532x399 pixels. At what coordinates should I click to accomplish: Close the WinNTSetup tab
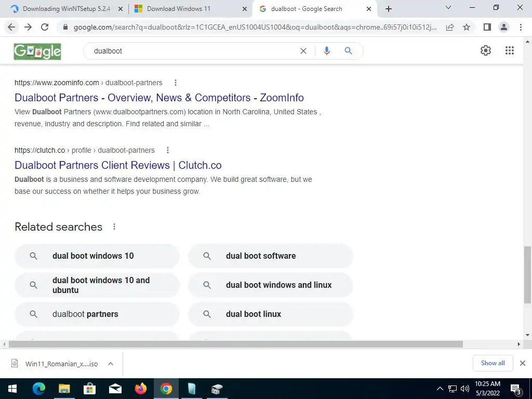(120, 9)
